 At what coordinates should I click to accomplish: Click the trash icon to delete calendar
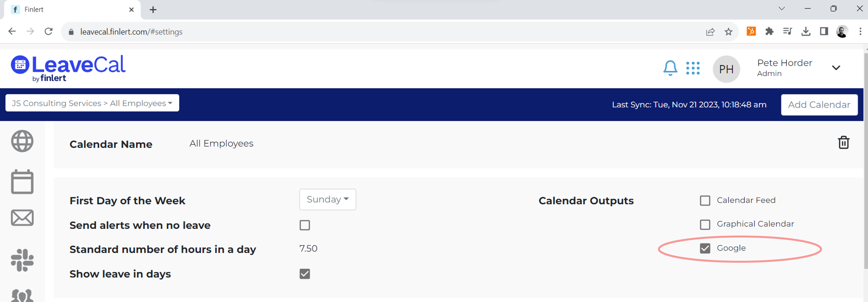click(x=843, y=143)
